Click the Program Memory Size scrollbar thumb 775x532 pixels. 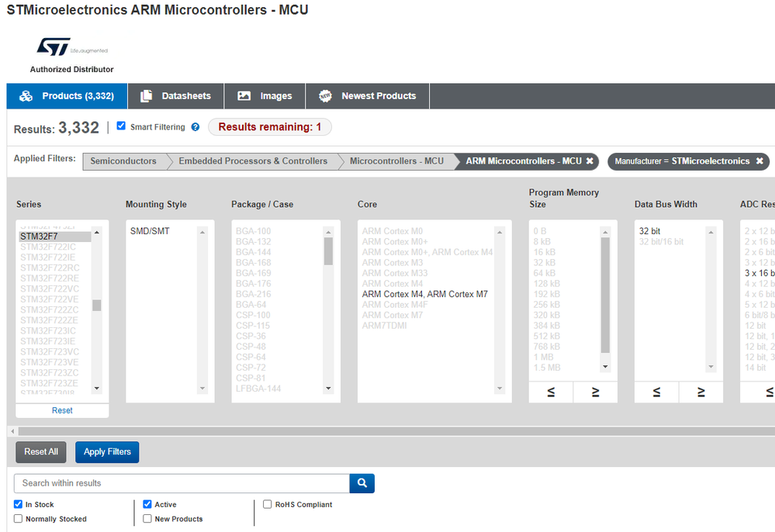(605, 295)
